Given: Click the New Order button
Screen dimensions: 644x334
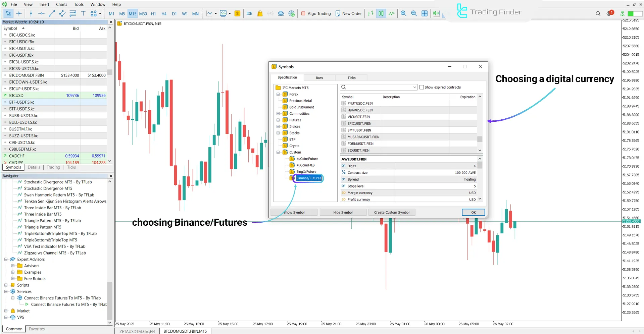Looking at the screenshot, I should tap(349, 13).
